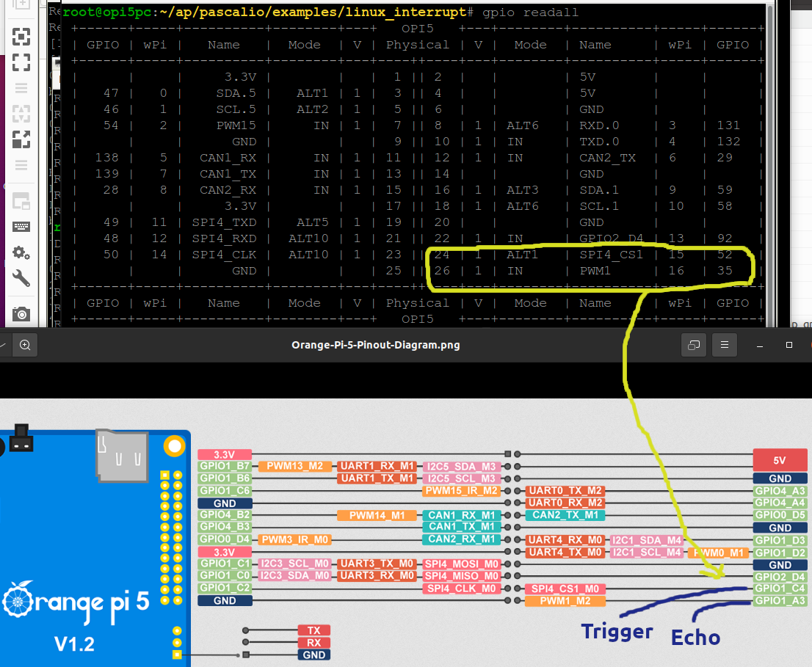Open the image viewer hamburger menu
This screenshot has width=812, height=667.
pyautogui.click(x=725, y=345)
